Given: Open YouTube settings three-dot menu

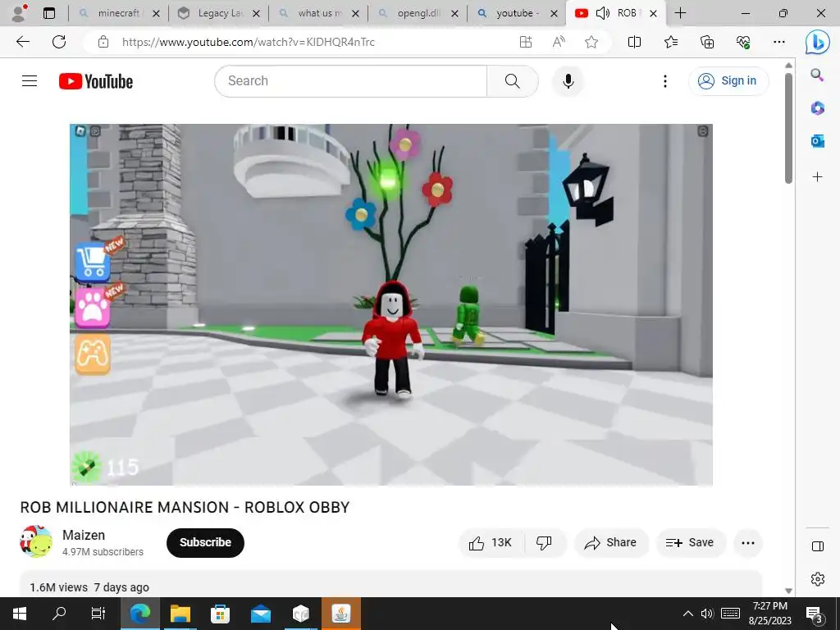Looking at the screenshot, I should pyautogui.click(x=664, y=81).
